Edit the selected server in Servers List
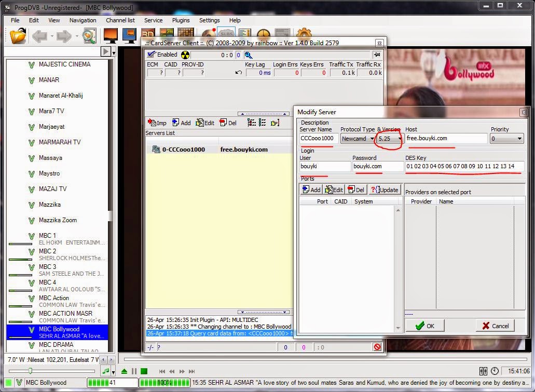 click(205, 123)
